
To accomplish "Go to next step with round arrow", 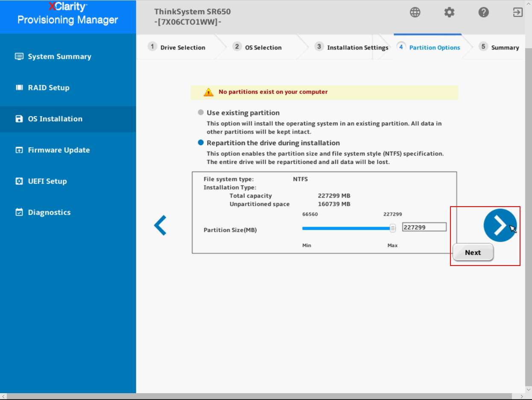I will tap(500, 225).
